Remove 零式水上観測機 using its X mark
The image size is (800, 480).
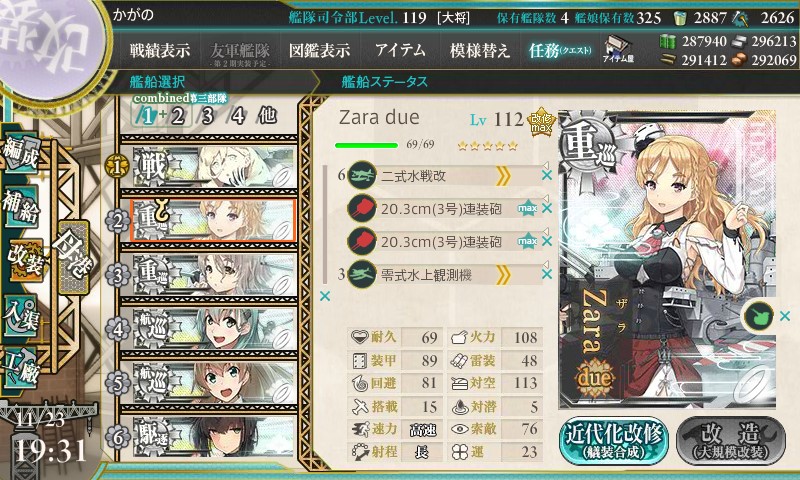(546, 274)
